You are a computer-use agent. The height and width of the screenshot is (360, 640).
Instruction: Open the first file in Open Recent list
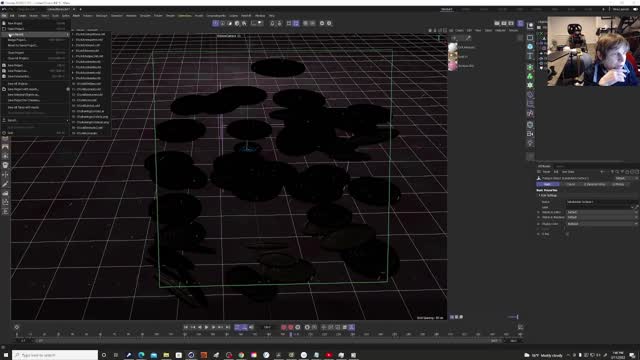click(x=90, y=34)
